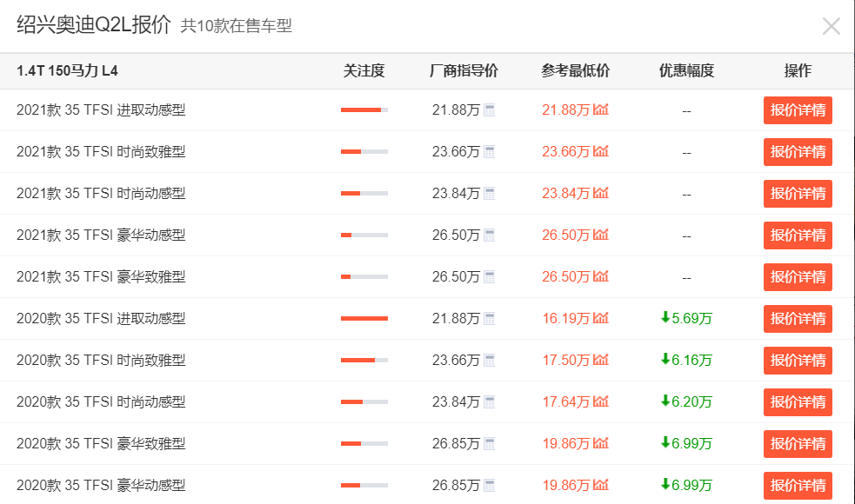Viewport: 855px width, 504px height.
Task: Click the 厂商指导价 column header
Action: (464, 71)
